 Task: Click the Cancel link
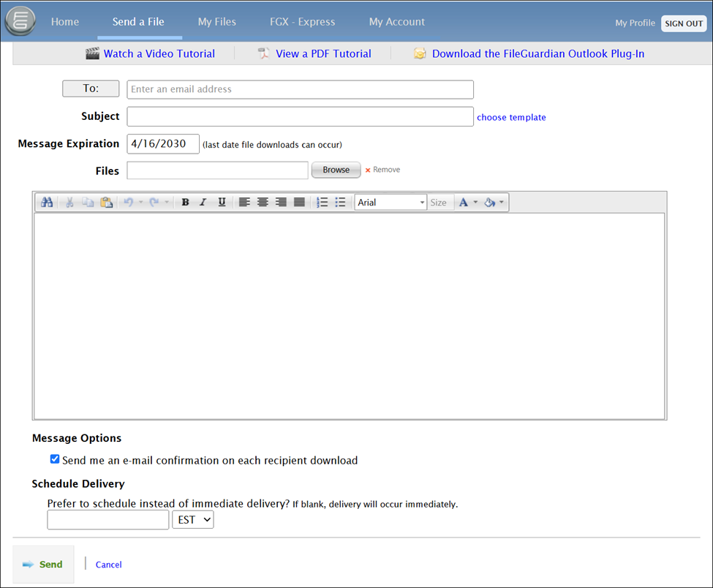pyautogui.click(x=109, y=565)
